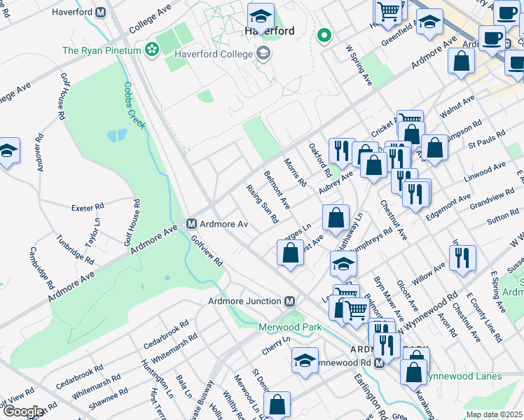The height and width of the screenshot is (420, 524).
Task: Click the Haverford station M transit icon
Action: coord(100,13)
